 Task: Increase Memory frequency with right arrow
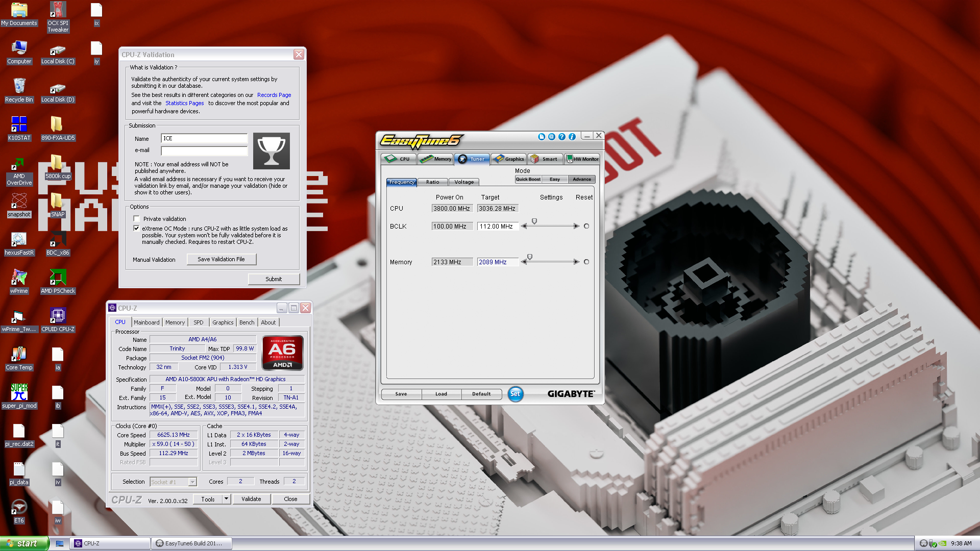click(576, 262)
